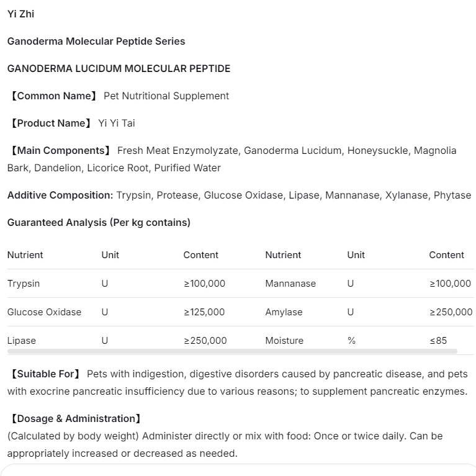Click the ≤85 moisture content value

tap(438, 341)
